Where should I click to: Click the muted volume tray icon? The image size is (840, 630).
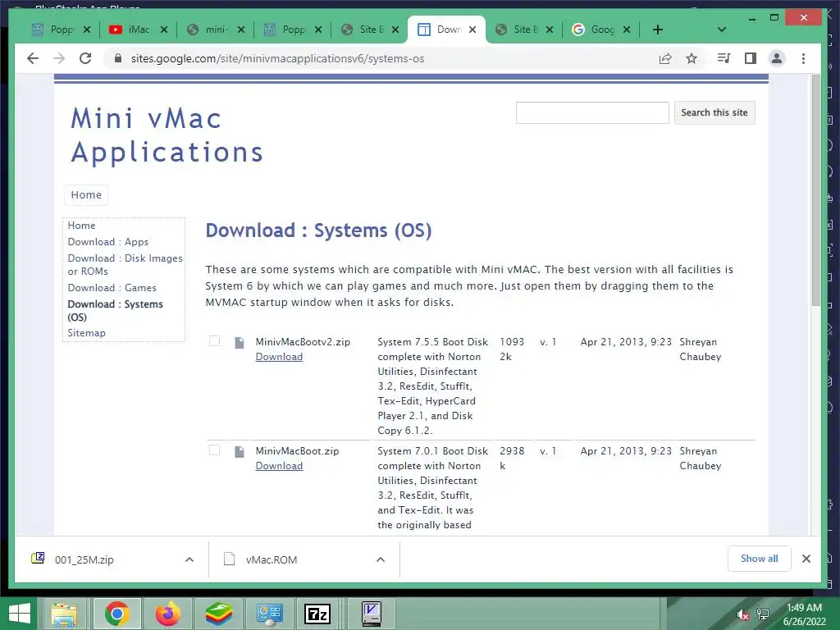[743, 614]
